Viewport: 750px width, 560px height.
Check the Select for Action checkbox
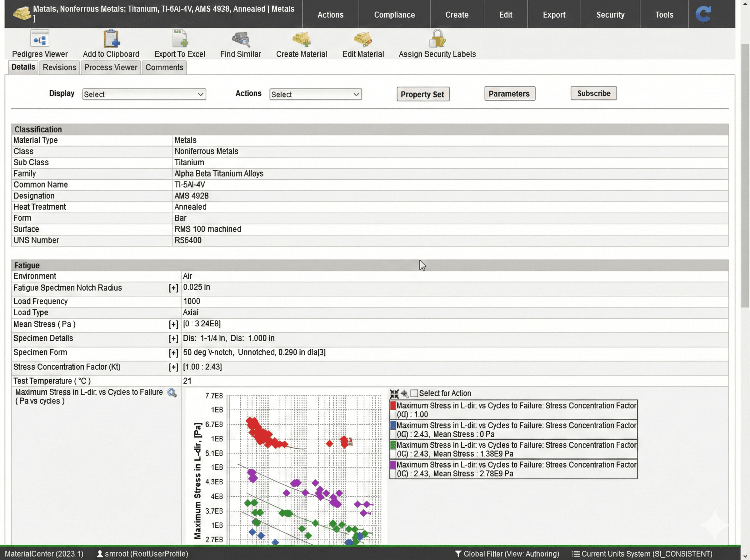pyautogui.click(x=414, y=393)
